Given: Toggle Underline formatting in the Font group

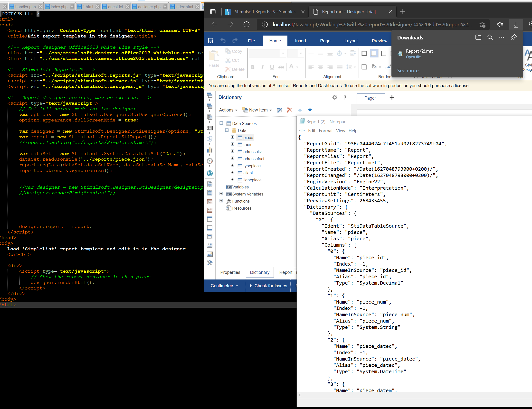Looking at the screenshot, I should pos(272,67).
